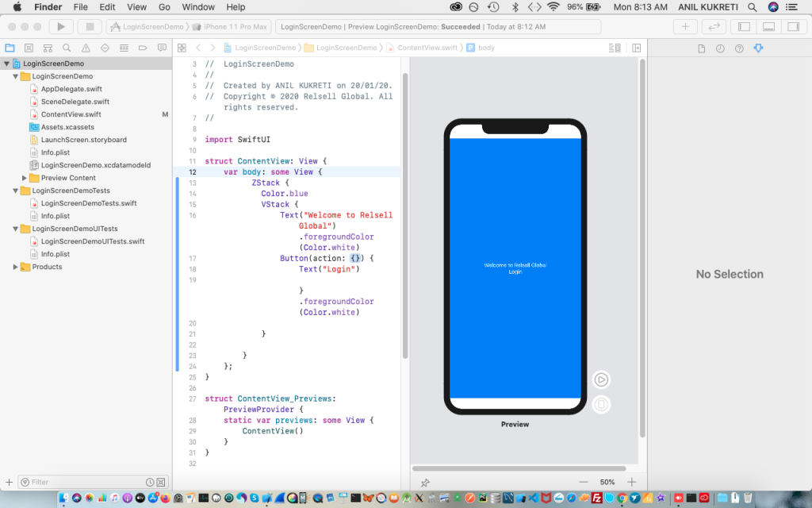Select the Issue navigator warning triangle

point(87,47)
